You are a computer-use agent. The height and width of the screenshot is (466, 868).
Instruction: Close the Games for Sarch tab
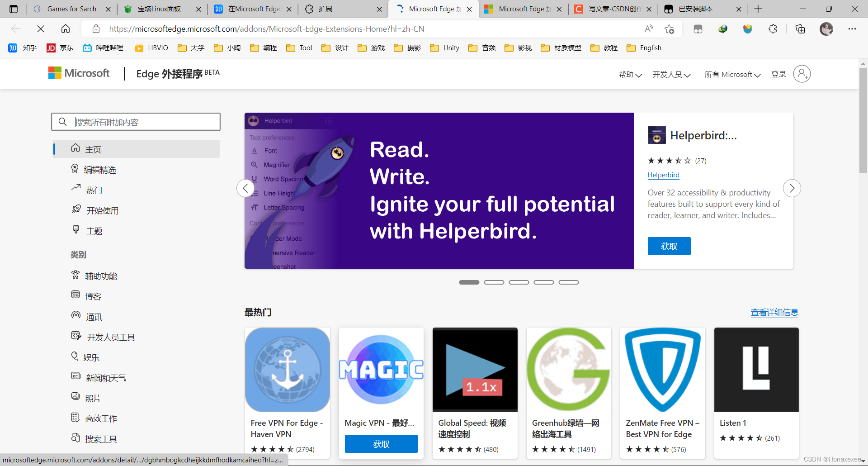coord(108,9)
